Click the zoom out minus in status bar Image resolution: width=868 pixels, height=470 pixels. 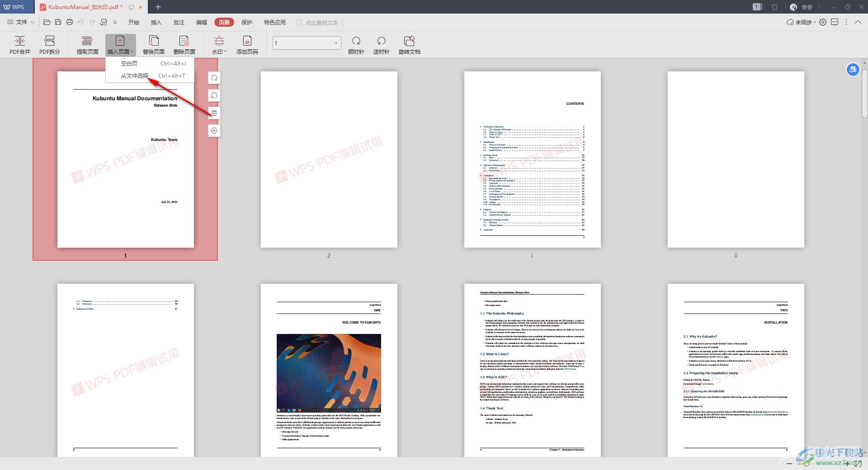(x=789, y=464)
